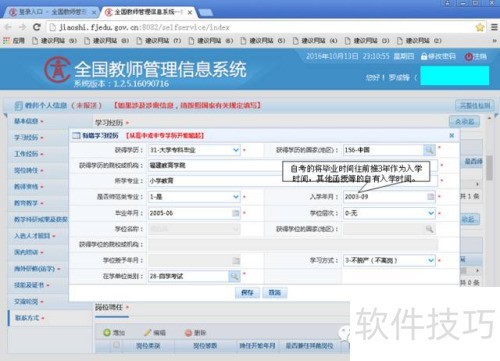
Task: Click the 删除 delete icon
Action: pos(188,332)
